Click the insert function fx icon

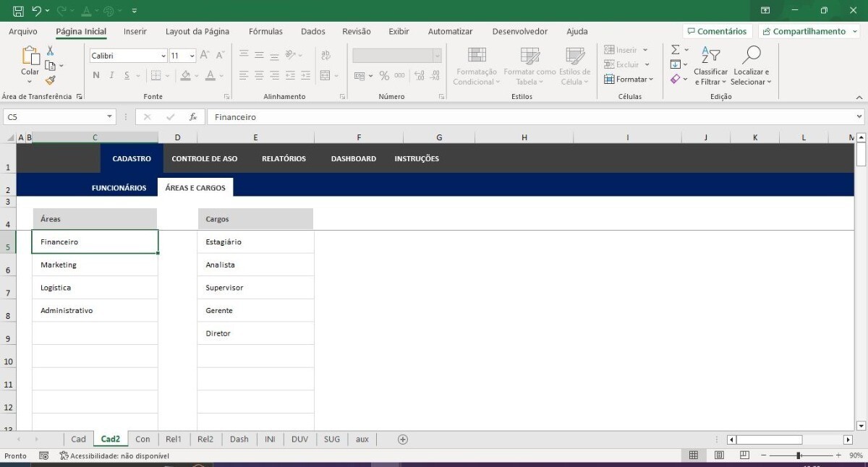click(x=193, y=117)
